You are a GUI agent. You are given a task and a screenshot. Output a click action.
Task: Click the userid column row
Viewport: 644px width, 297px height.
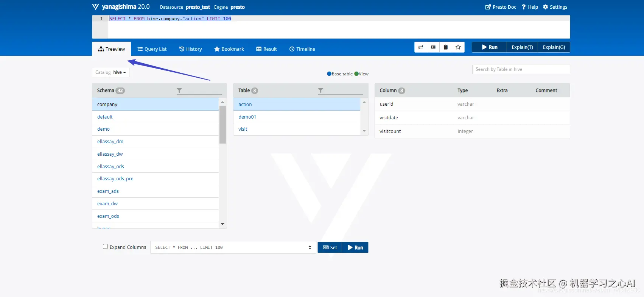point(472,104)
